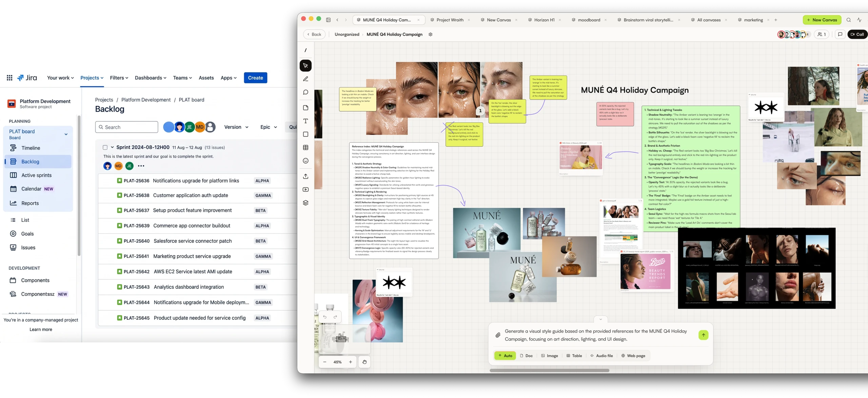The image size is (868, 398).
Task: Zoom out with the minus button
Action: point(325,362)
